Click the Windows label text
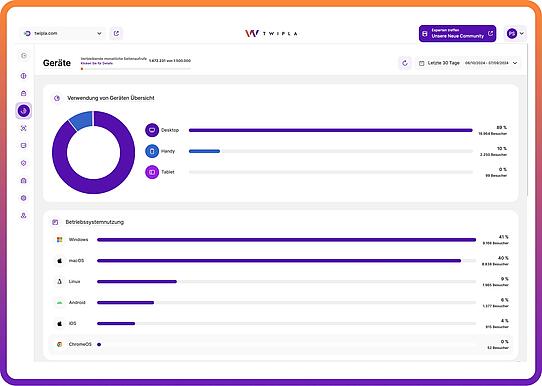The image size is (542, 386). [x=78, y=239]
